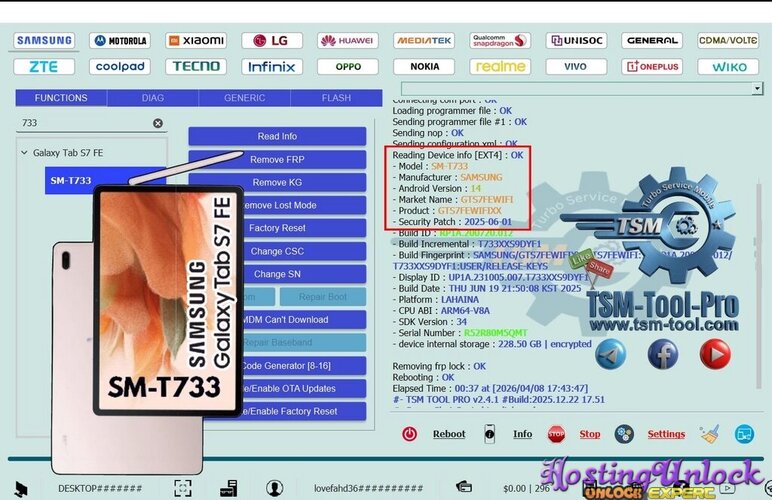Clear the 733 search field

click(x=158, y=123)
